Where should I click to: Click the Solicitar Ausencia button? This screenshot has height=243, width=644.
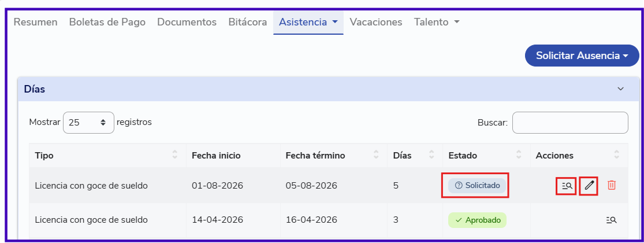(x=582, y=56)
